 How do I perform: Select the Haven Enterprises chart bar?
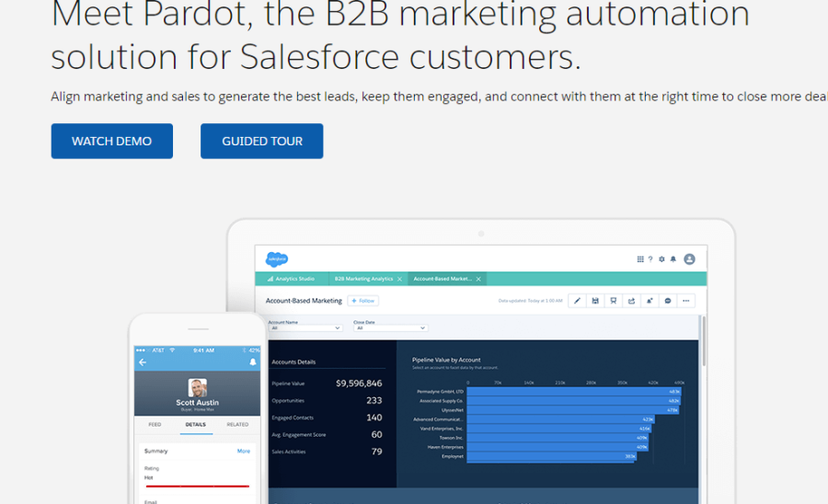[558, 447]
